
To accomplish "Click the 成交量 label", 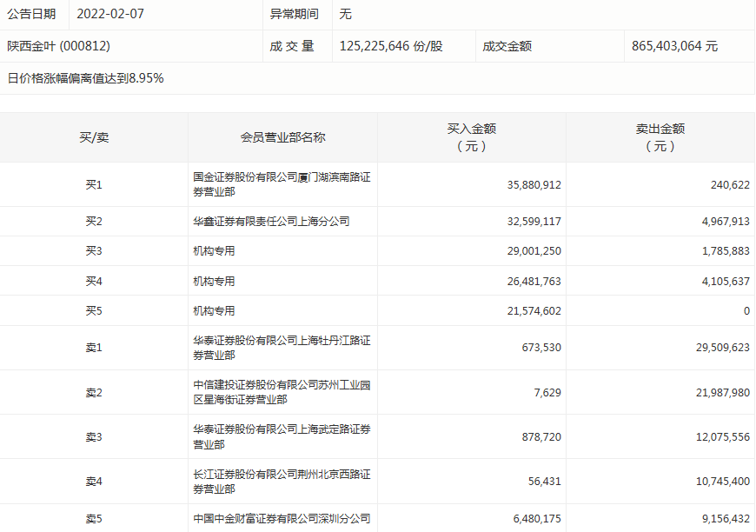I will (292, 46).
